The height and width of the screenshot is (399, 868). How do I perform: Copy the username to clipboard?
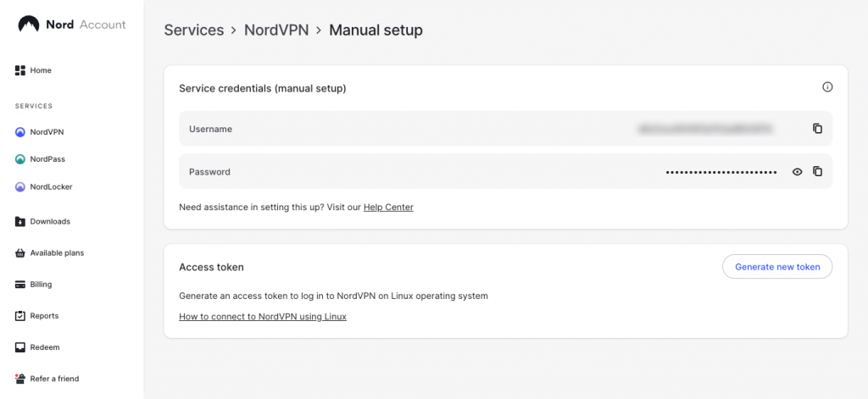click(x=817, y=129)
